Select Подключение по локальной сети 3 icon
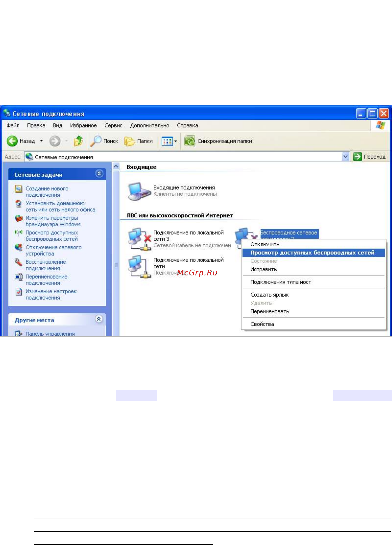Screen dimensions: 392x545 [140, 239]
